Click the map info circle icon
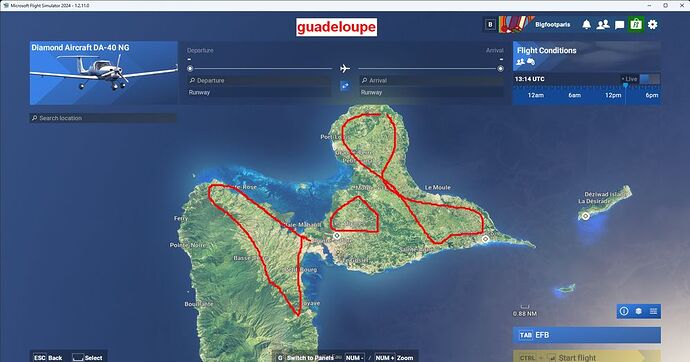 point(624,311)
